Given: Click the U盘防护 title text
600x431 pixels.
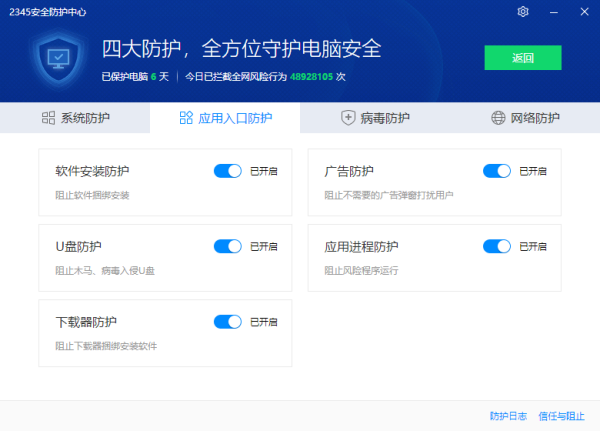Looking at the screenshot, I should [78, 247].
